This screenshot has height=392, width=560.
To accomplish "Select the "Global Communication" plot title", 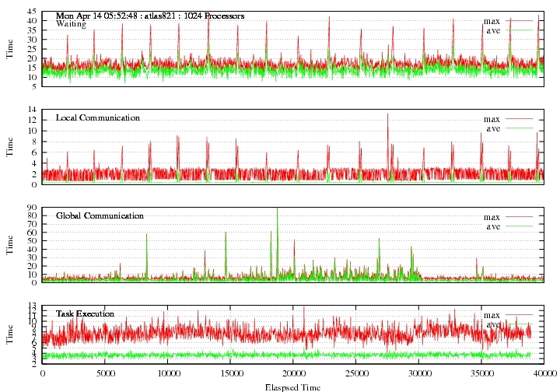I will point(100,215).
